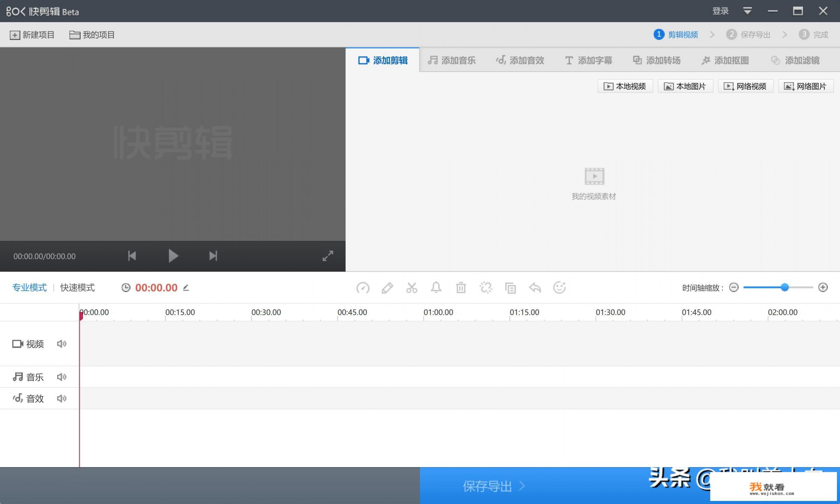
Task: Click the red 00:00.00 current timecode
Action: point(156,288)
